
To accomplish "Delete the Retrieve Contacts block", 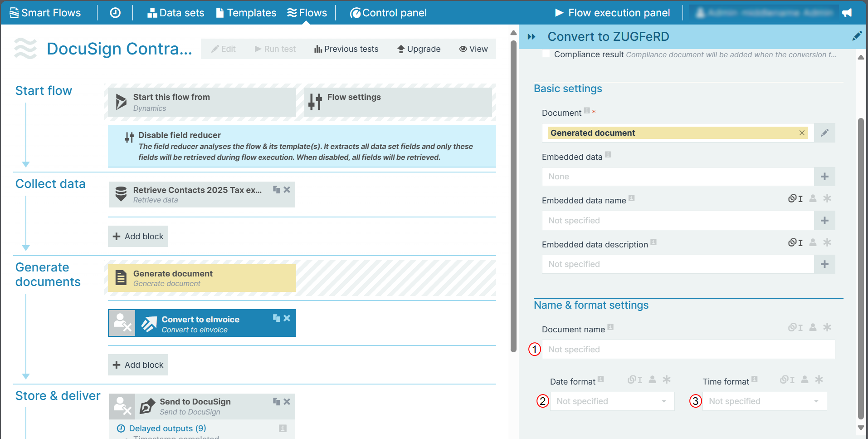I will [x=287, y=189].
